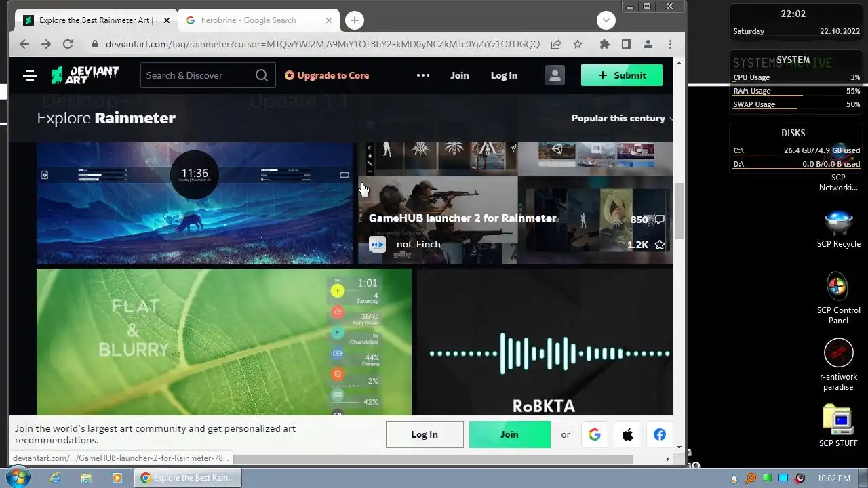This screenshot has height=488, width=868.
Task: Sign in with the Google icon
Action: [x=595, y=434]
